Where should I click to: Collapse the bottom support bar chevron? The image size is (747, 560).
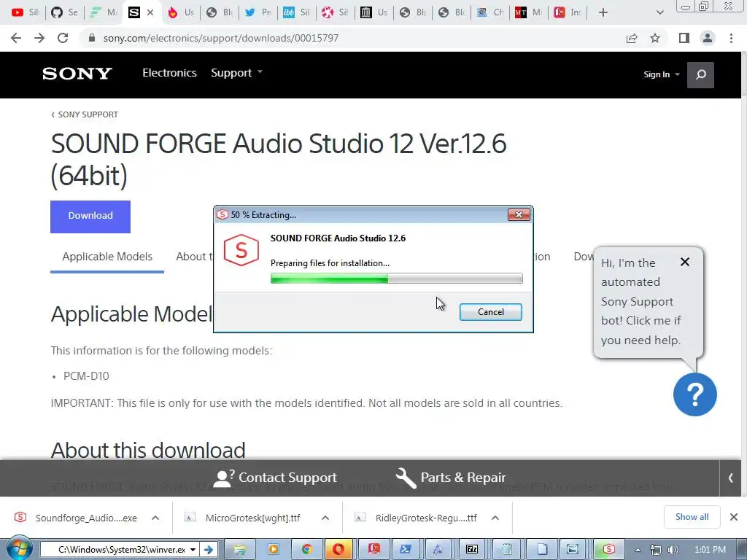coord(729,478)
